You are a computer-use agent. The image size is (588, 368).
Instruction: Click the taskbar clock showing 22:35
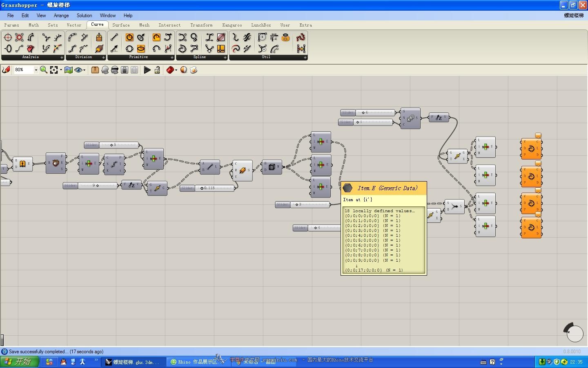[x=576, y=362]
